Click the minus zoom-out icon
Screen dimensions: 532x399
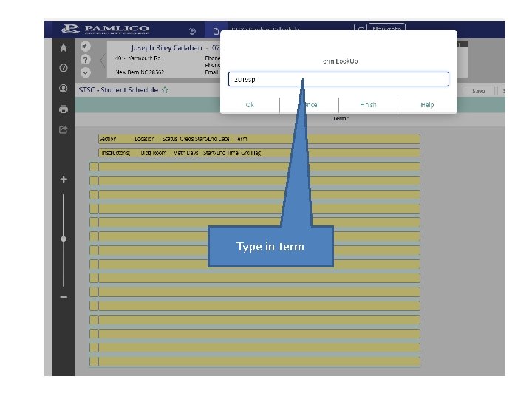(64, 297)
